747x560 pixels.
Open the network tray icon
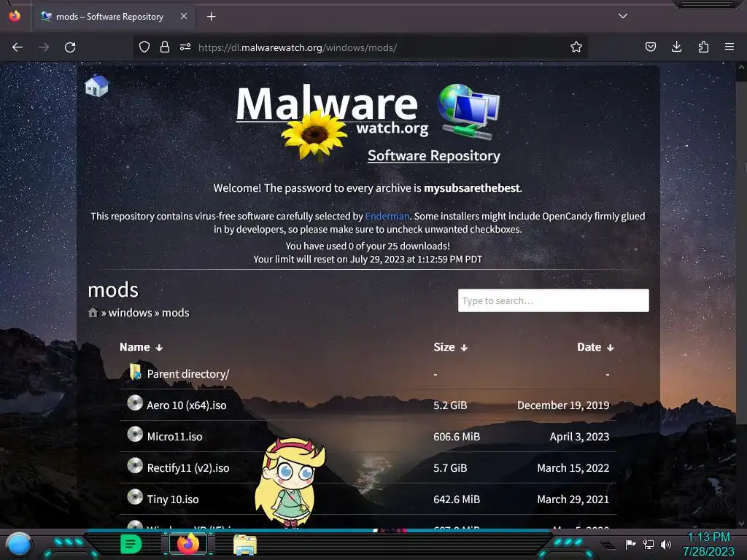click(x=649, y=544)
